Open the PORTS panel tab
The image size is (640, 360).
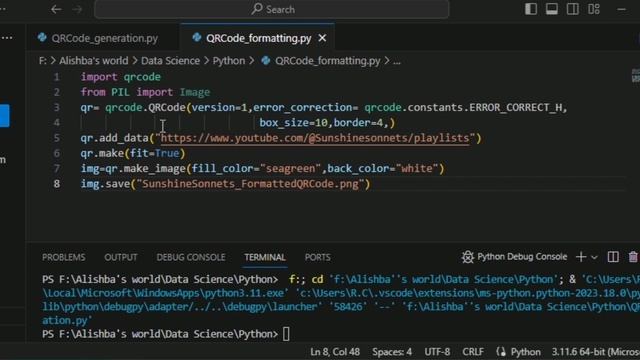click(x=318, y=258)
